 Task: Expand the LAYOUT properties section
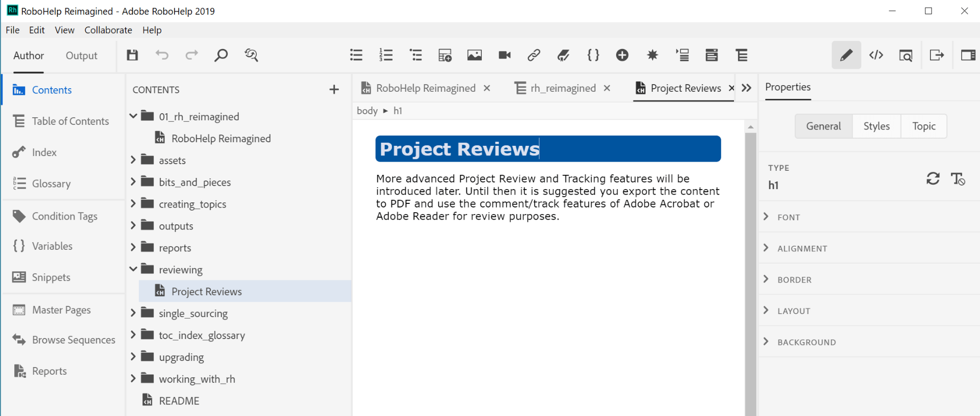click(766, 310)
